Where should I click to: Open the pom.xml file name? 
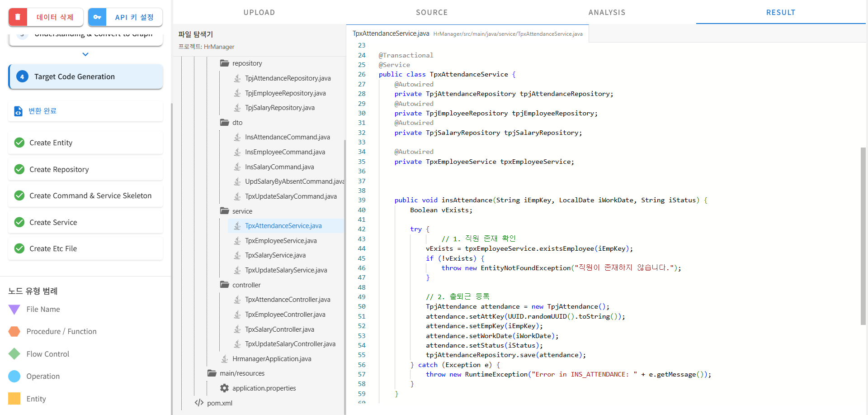click(x=220, y=403)
